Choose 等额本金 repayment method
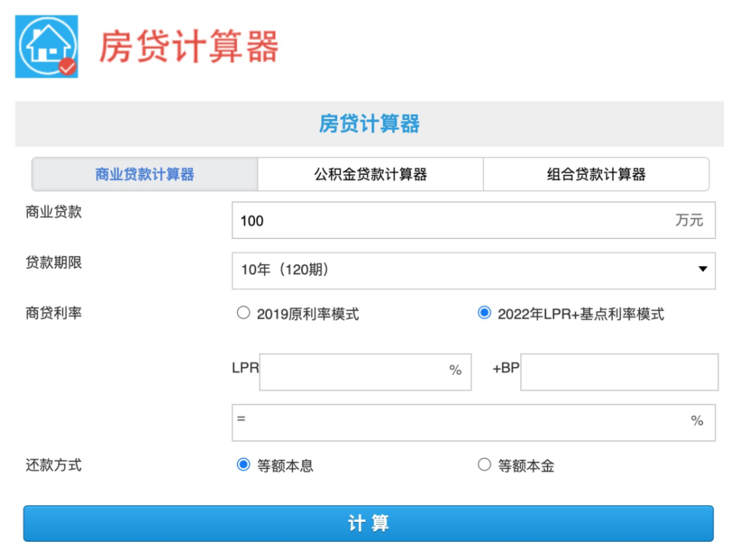 484,464
